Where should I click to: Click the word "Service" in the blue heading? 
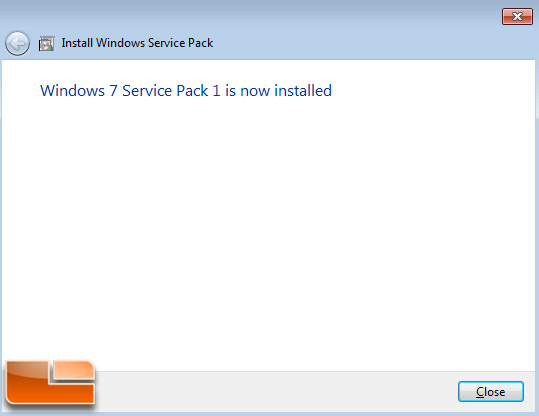(147, 91)
